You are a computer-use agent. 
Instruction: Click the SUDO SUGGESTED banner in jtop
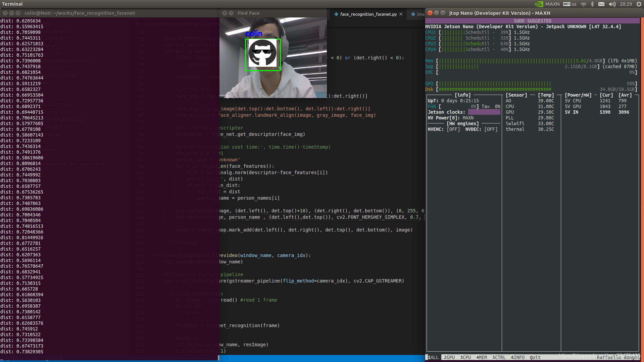click(x=532, y=21)
